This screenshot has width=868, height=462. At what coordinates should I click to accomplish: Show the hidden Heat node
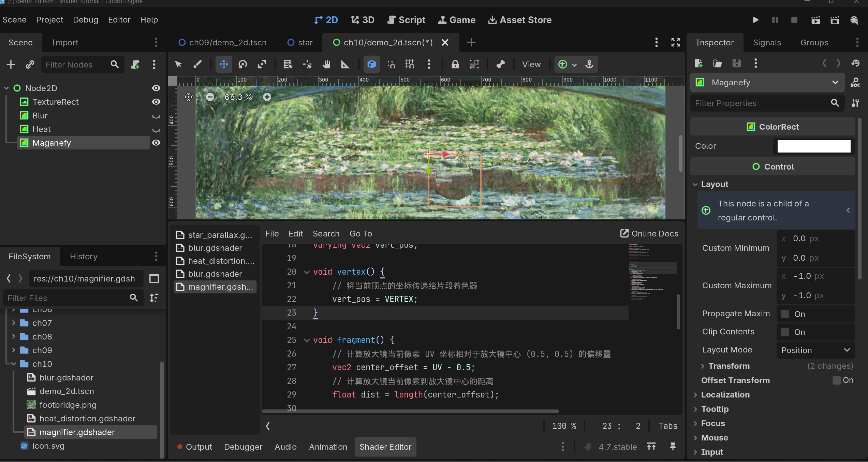pos(156,130)
